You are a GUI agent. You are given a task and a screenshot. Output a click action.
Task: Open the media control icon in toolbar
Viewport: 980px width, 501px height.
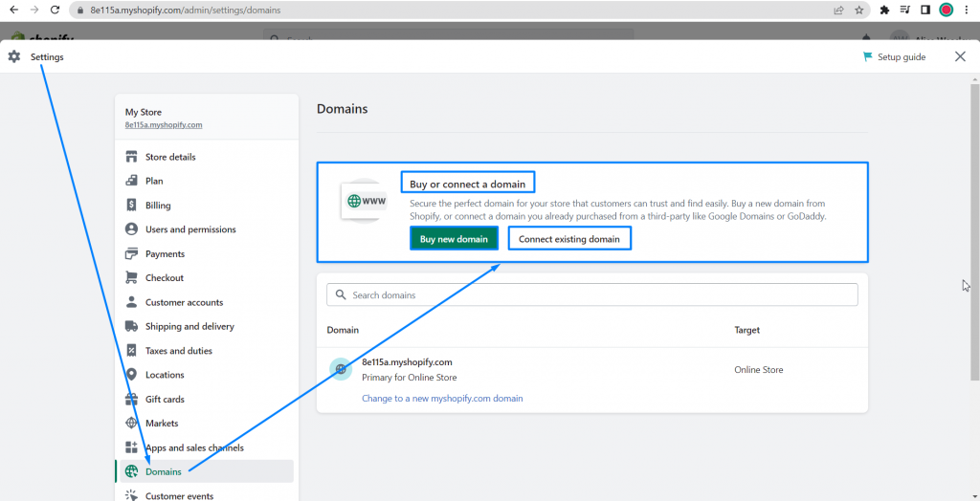[905, 10]
